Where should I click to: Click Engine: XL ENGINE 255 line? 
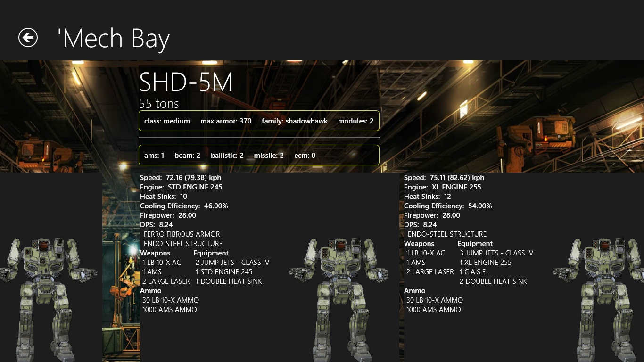443,187
